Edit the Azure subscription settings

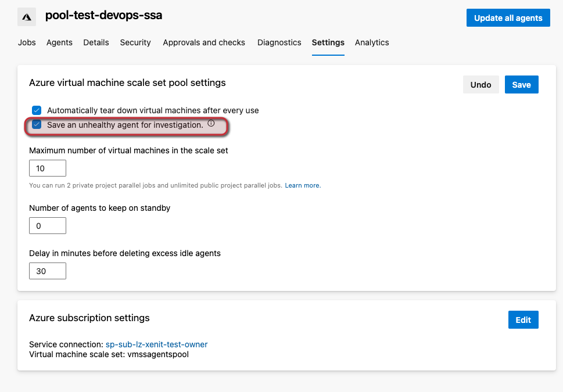point(523,319)
